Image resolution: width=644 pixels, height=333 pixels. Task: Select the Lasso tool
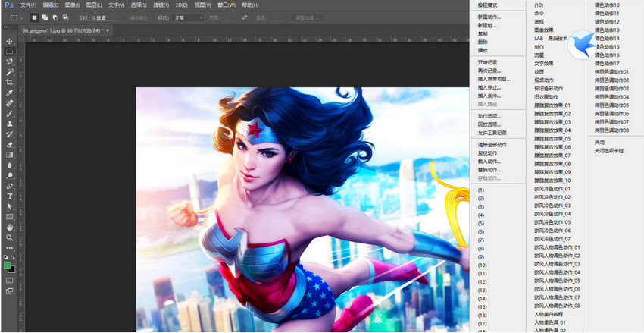click(x=9, y=61)
